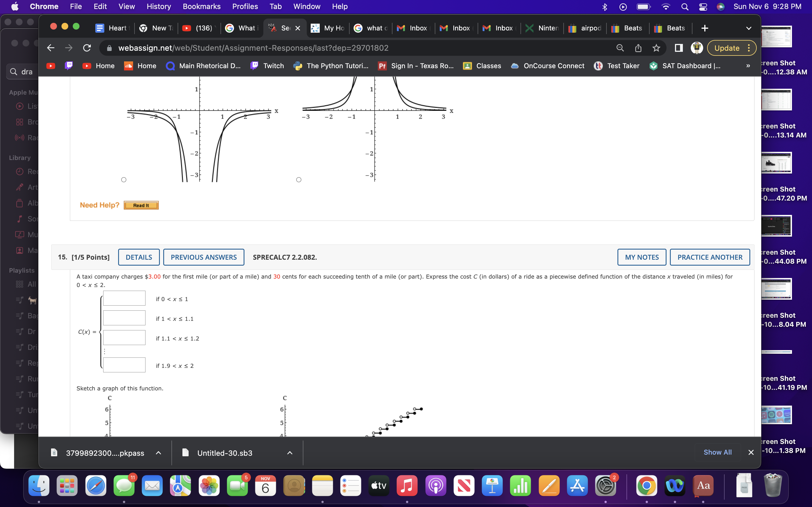Click the PRACTICE ANOTHER button
Image resolution: width=812 pixels, height=507 pixels.
pos(710,257)
